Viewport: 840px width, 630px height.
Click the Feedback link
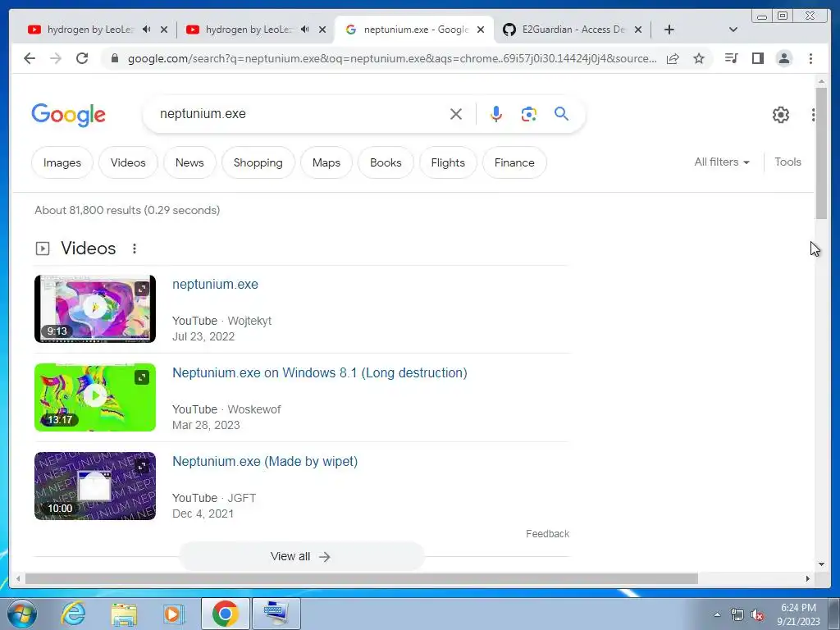547,533
